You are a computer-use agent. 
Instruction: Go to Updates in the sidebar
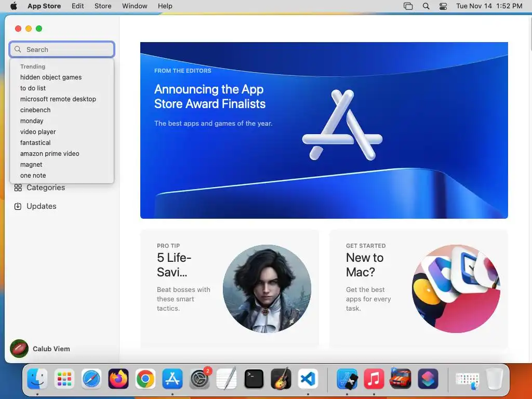pos(41,206)
